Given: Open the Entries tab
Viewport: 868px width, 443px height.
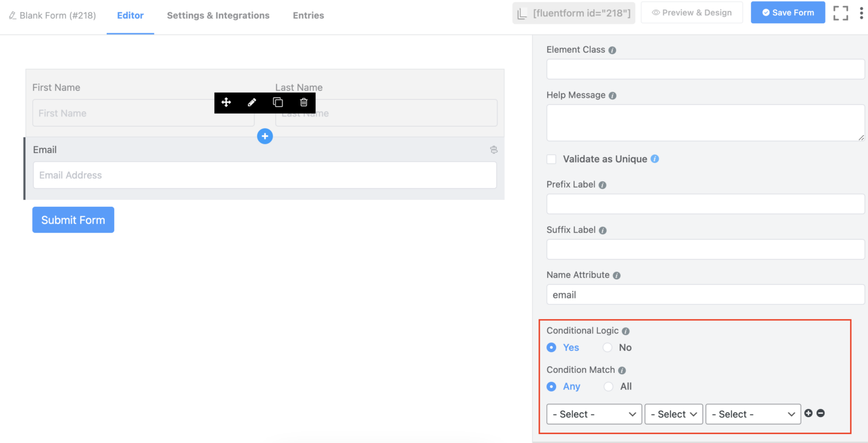Looking at the screenshot, I should 308,15.
